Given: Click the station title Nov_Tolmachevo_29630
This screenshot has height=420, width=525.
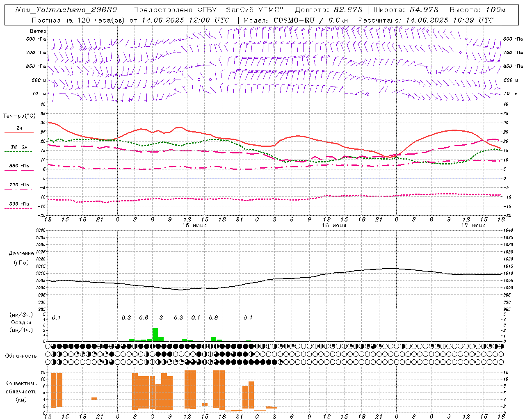Looking at the screenshot, I should pyautogui.click(x=66, y=10).
